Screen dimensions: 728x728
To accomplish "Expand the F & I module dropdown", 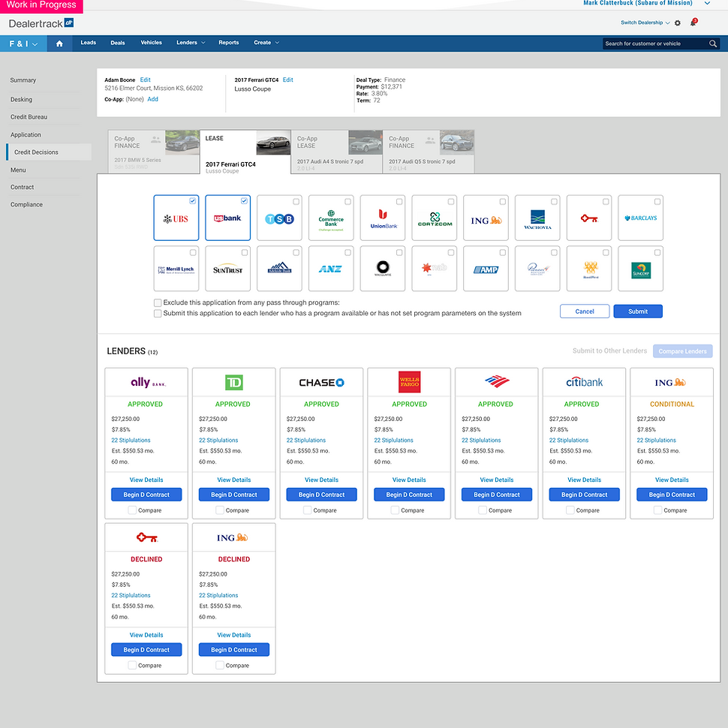I will point(23,44).
